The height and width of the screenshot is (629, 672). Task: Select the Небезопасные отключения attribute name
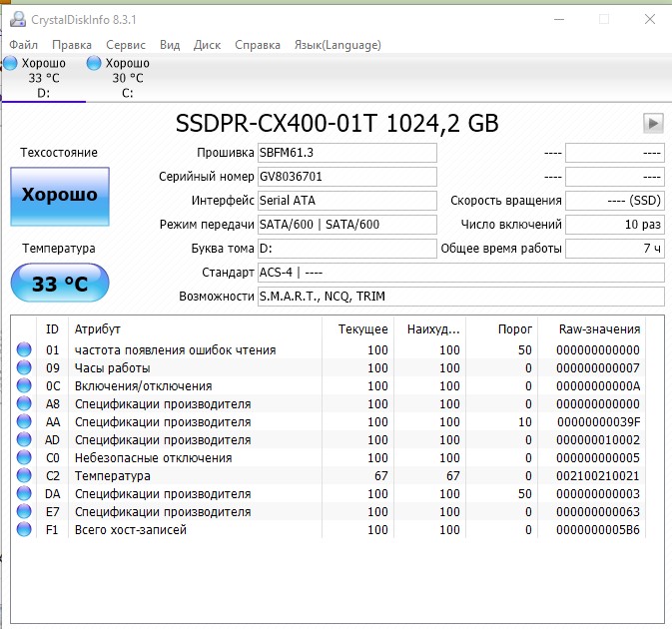point(153,458)
